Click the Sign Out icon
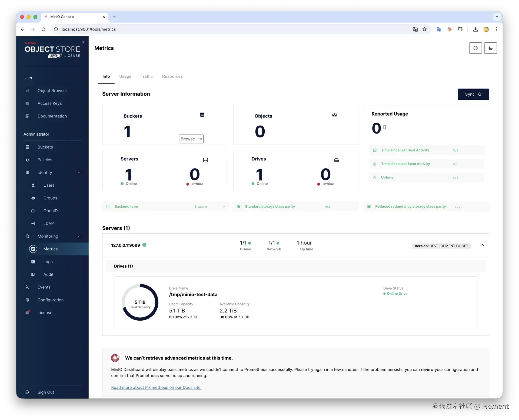The height and width of the screenshot is (420, 519). point(27,392)
